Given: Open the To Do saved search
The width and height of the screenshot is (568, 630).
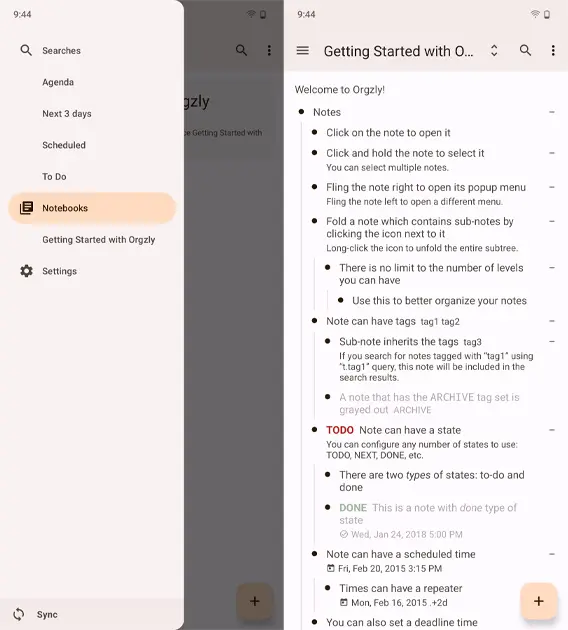Looking at the screenshot, I should tap(54, 177).
